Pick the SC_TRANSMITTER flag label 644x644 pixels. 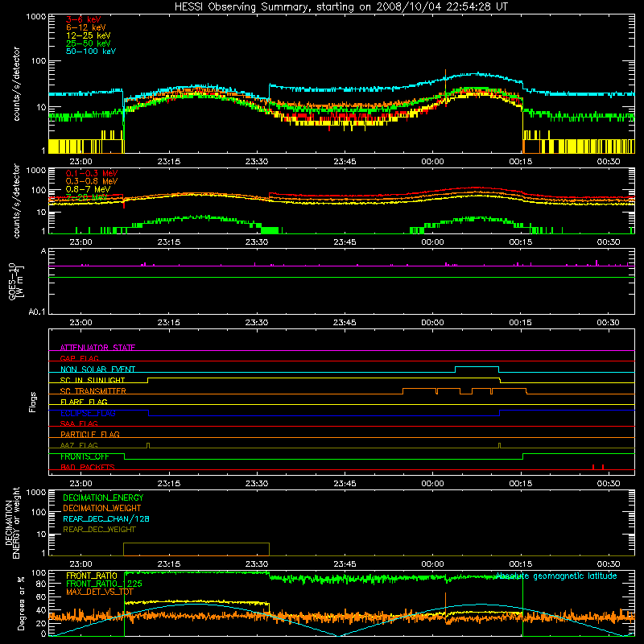(93, 391)
